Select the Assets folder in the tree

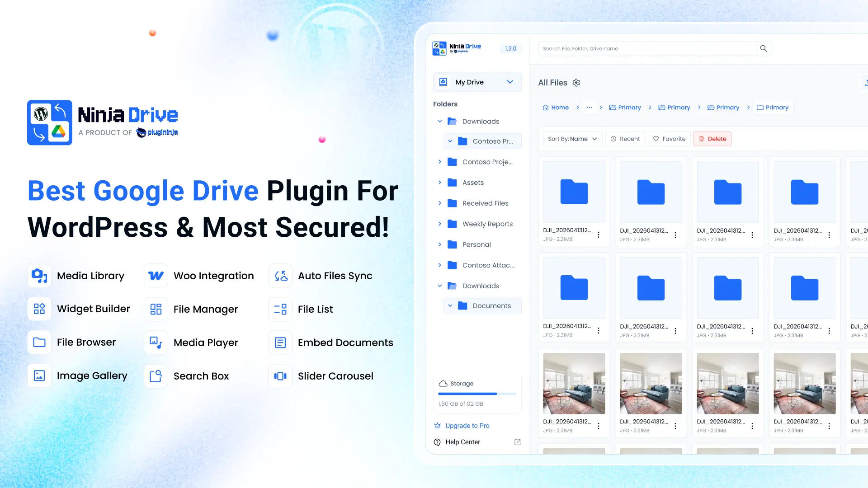click(473, 183)
